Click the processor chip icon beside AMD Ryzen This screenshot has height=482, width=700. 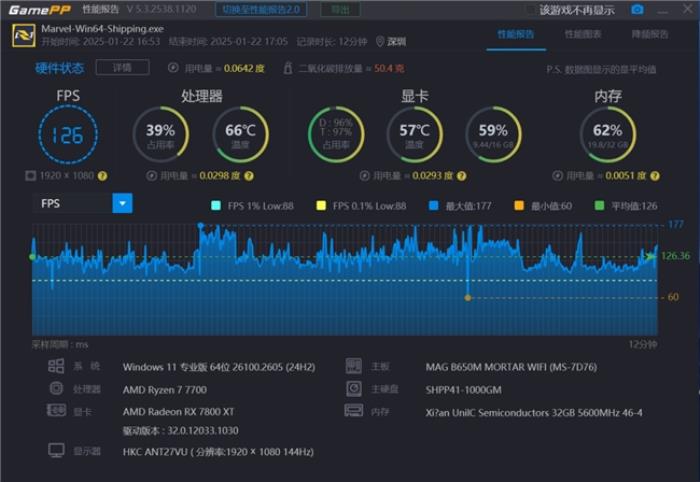pos(56,388)
